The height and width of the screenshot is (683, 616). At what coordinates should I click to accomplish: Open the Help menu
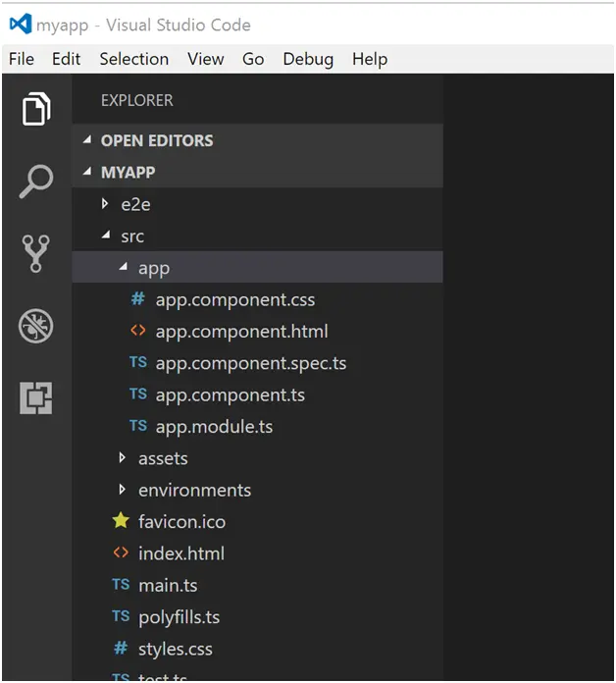pyautogui.click(x=370, y=60)
